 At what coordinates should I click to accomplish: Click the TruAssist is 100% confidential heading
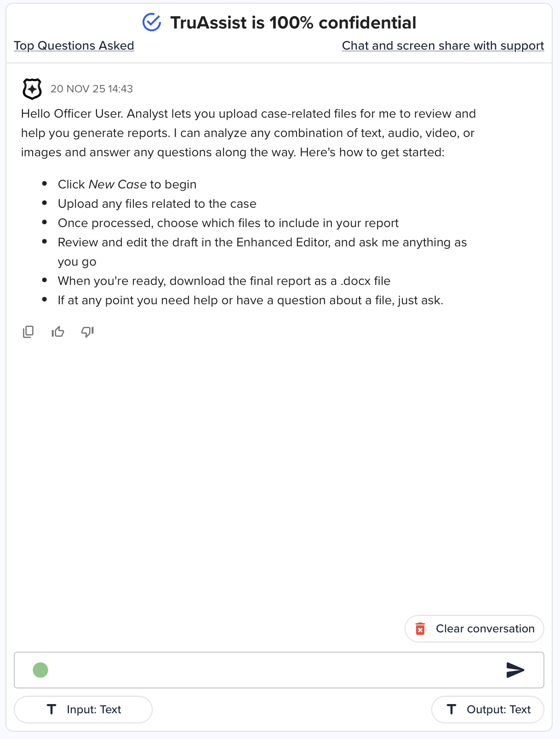pyautogui.click(x=293, y=23)
